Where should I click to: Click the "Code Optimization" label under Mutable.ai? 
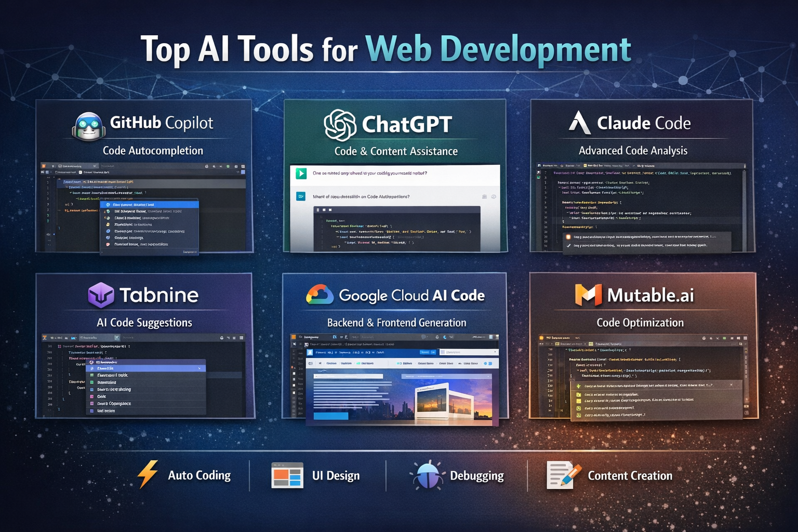(x=640, y=323)
